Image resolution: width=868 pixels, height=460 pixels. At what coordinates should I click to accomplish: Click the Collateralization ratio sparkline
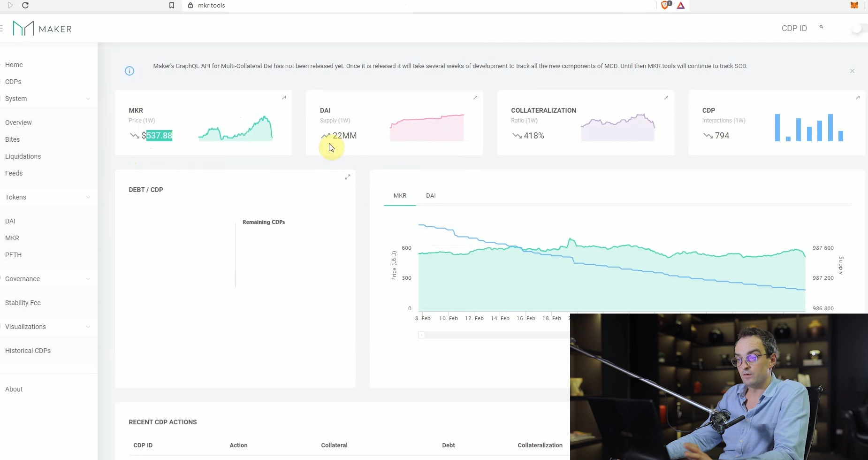[x=617, y=127]
